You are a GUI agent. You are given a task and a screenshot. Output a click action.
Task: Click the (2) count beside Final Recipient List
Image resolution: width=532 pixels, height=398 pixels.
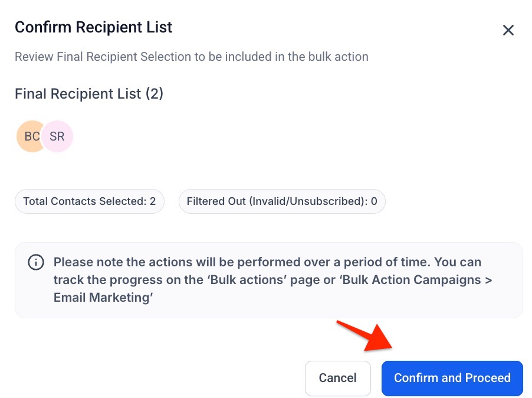pos(154,94)
